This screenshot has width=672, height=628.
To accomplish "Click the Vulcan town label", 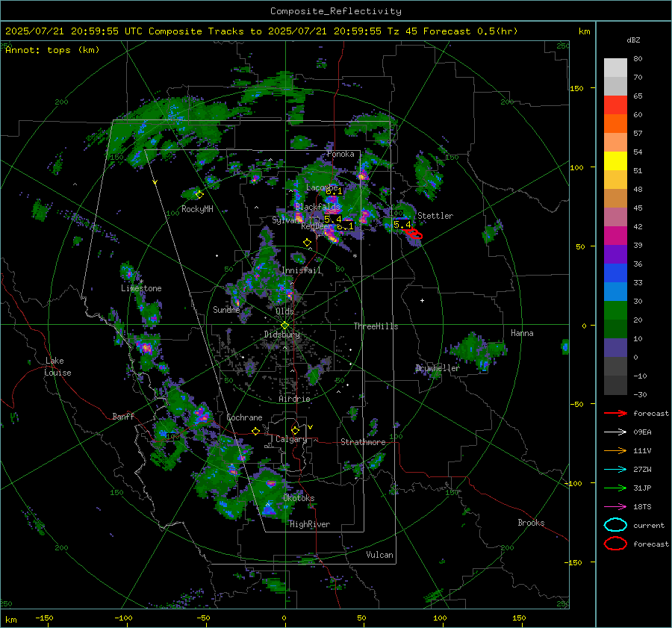I will coord(380,555).
